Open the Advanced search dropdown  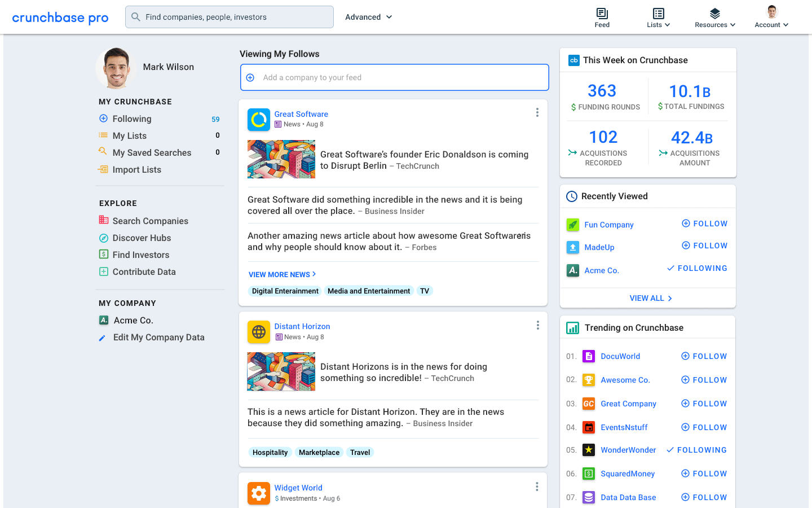[x=368, y=17]
